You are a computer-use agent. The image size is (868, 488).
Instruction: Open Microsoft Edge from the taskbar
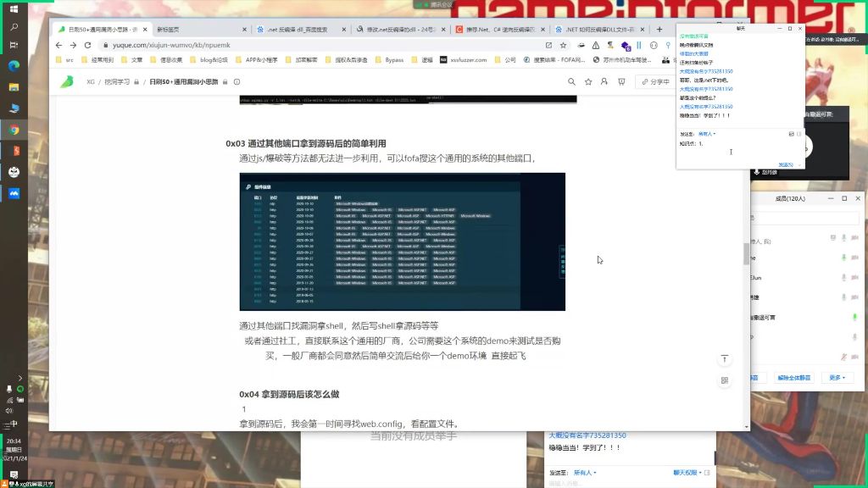pos(14,66)
